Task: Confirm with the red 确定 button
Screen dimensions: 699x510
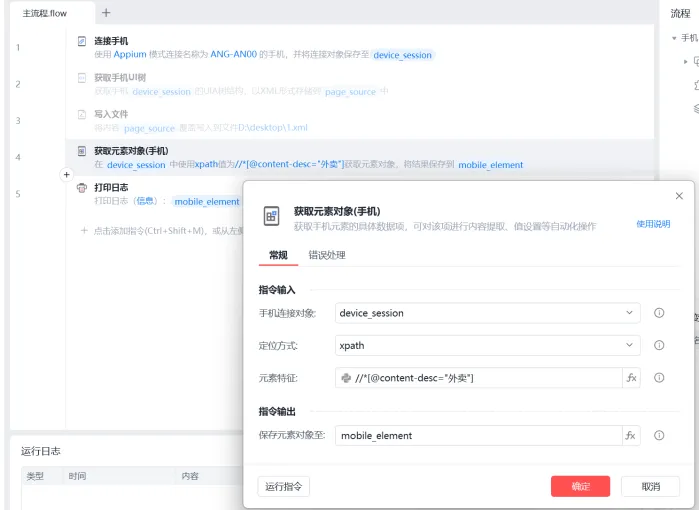Action: (x=580, y=486)
